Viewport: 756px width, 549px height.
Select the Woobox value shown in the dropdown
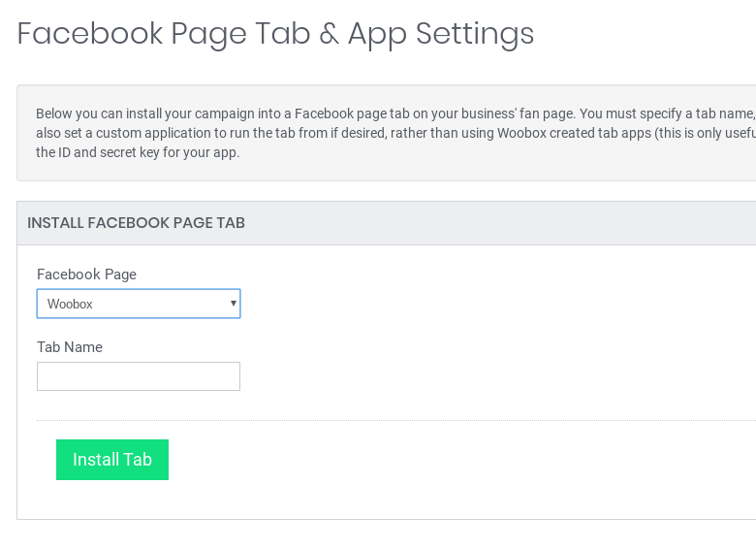(x=71, y=305)
